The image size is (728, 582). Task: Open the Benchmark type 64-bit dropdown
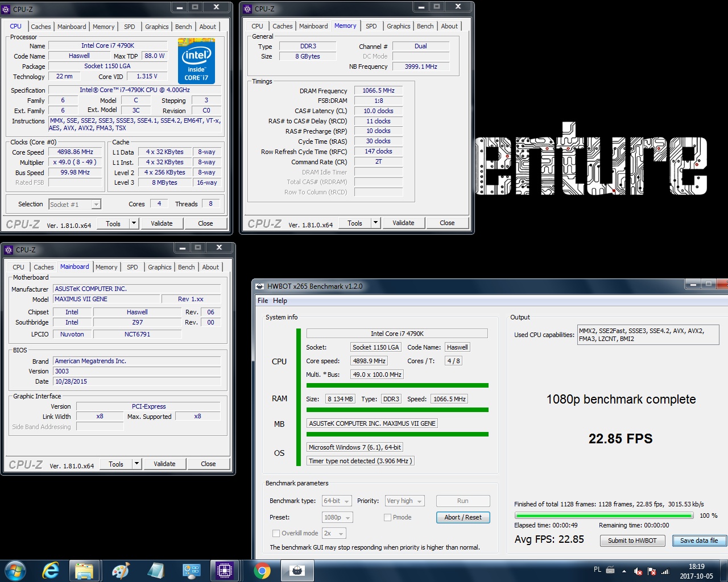point(336,501)
